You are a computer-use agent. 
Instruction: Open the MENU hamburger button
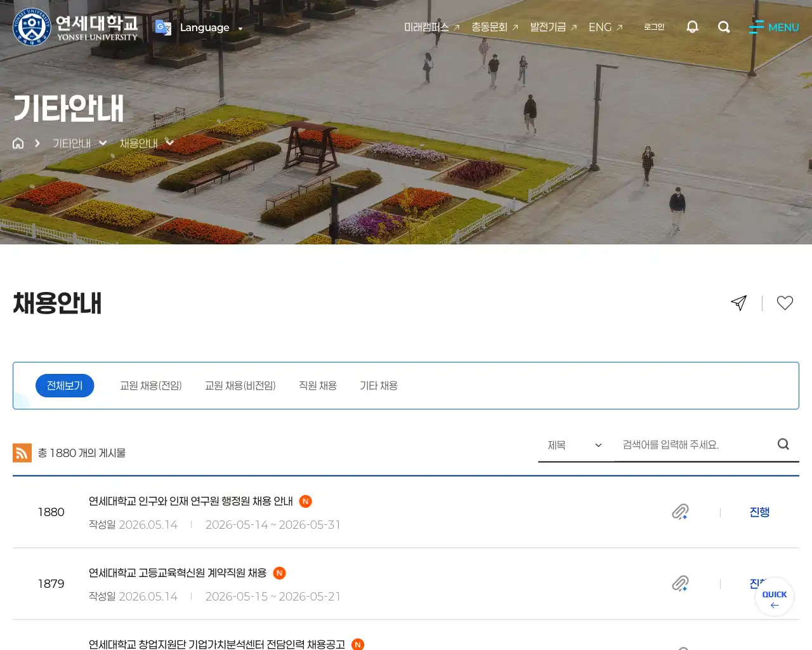tap(773, 27)
